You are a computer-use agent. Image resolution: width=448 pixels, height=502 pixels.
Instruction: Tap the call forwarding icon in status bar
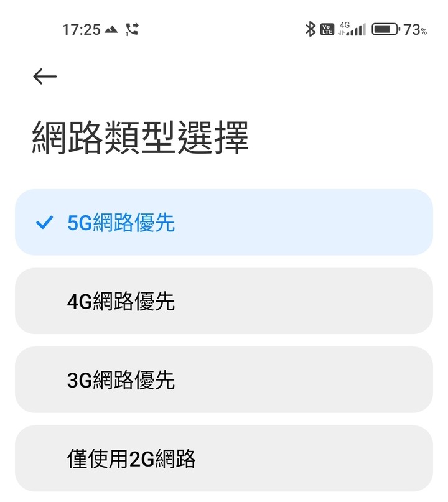point(132,29)
